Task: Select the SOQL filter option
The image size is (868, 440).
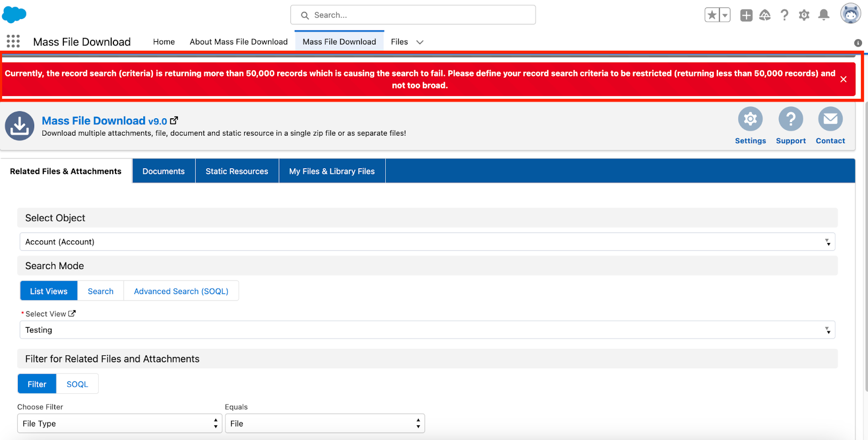Action: [77, 384]
